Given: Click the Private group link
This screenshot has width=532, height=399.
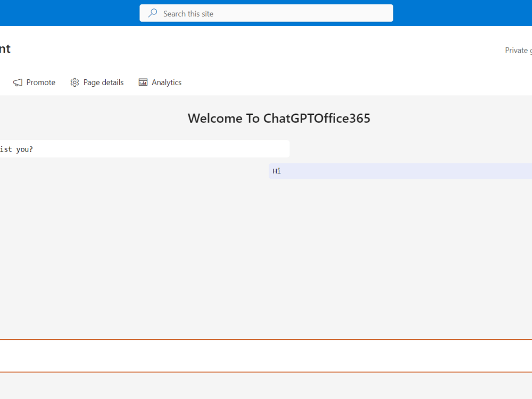Looking at the screenshot, I should pyautogui.click(x=518, y=50).
